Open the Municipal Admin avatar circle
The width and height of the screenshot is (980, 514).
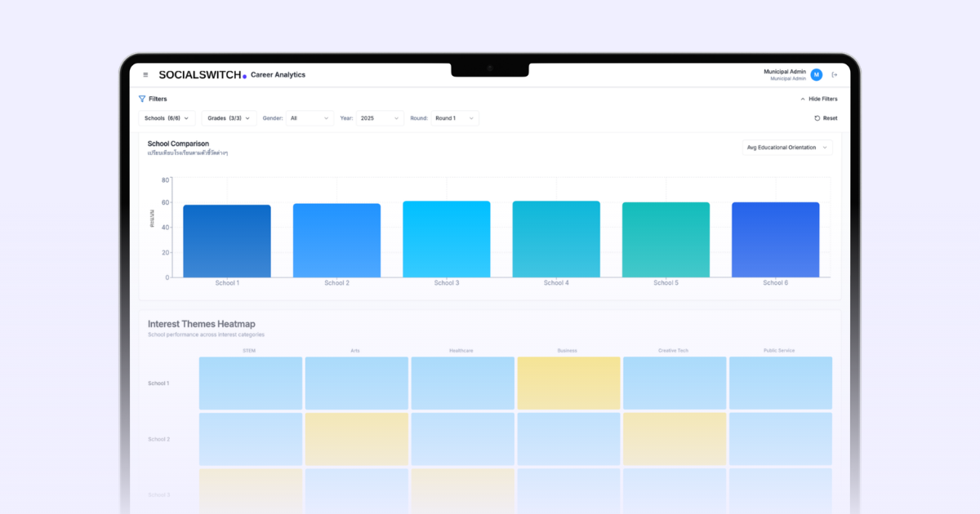point(815,74)
